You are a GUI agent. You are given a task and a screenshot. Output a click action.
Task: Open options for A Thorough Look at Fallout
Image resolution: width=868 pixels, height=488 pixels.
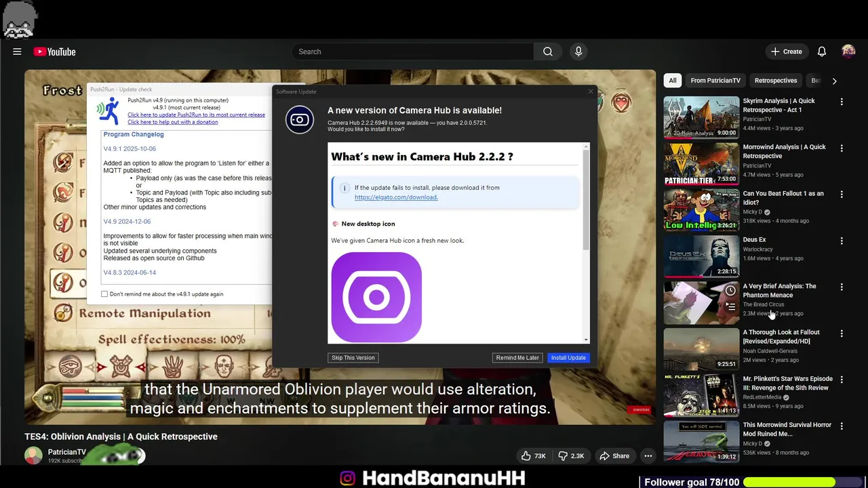click(842, 333)
